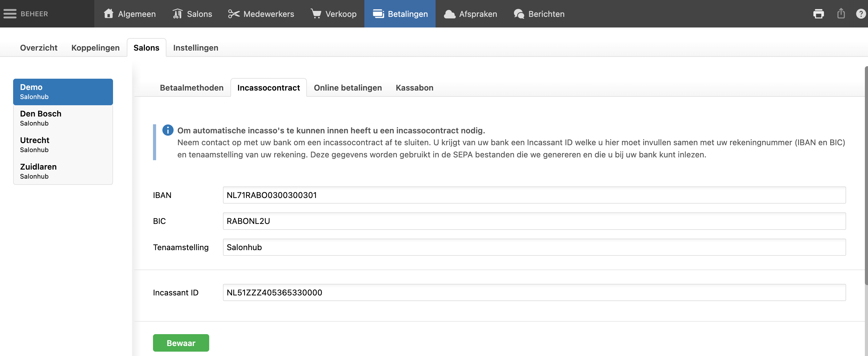The height and width of the screenshot is (356, 868).
Task: Click the IBAN input field
Action: tap(534, 195)
